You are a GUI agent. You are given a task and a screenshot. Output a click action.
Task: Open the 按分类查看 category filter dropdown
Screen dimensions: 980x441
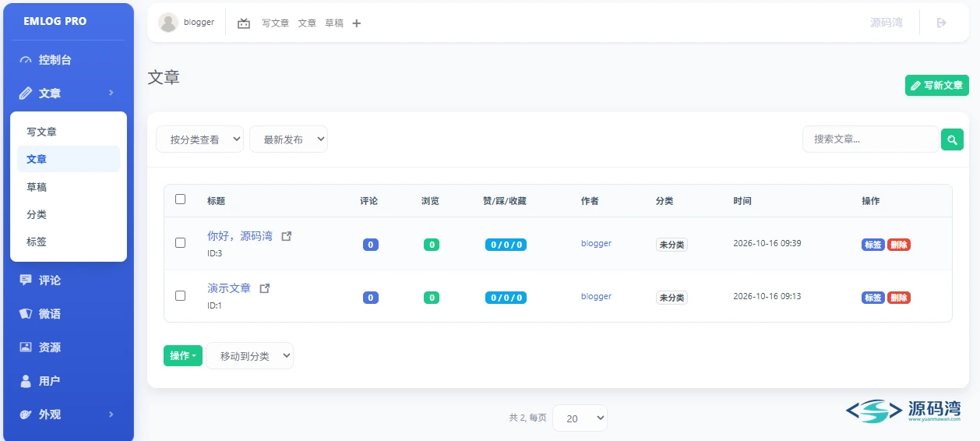pyautogui.click(x=200, y=139)
